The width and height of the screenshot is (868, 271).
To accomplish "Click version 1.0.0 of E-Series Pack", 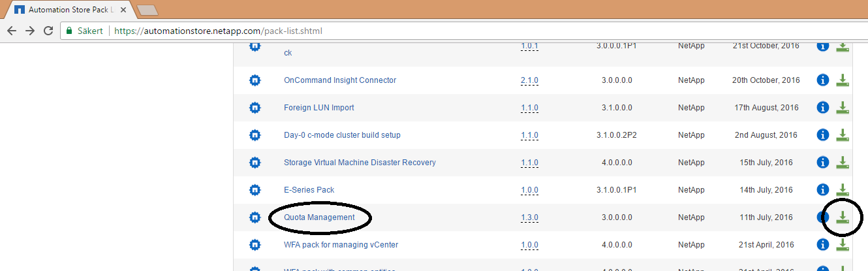I will tap(529, 190).
